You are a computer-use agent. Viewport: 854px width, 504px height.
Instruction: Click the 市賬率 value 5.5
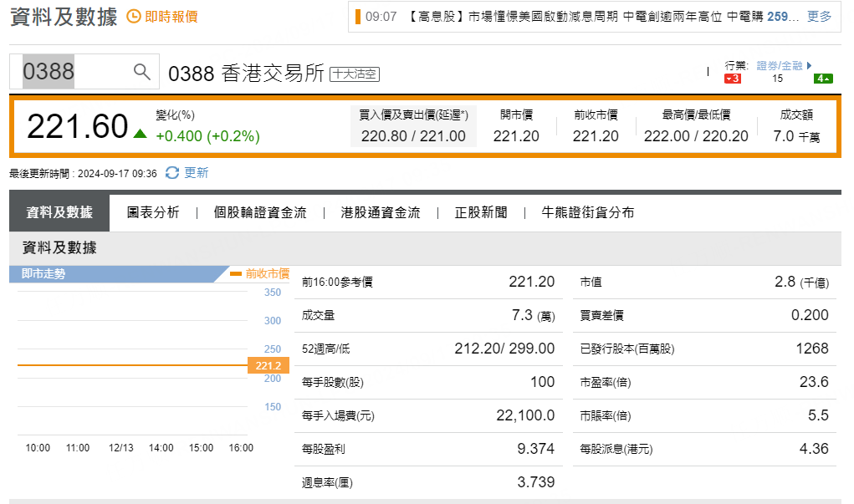tap(818, 415)
